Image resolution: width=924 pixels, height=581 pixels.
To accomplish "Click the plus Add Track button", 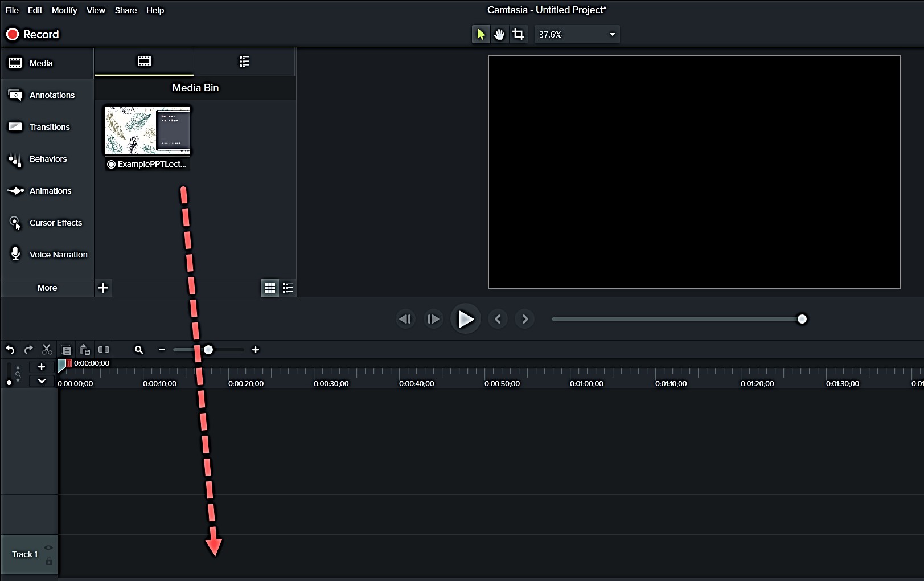I will [x=42, y=367].
